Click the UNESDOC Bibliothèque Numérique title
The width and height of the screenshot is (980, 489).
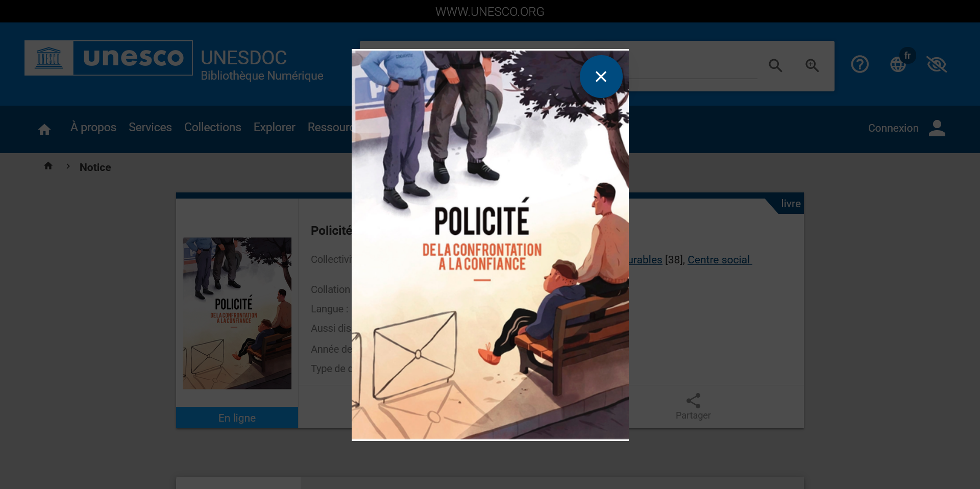tap(262, 65)
